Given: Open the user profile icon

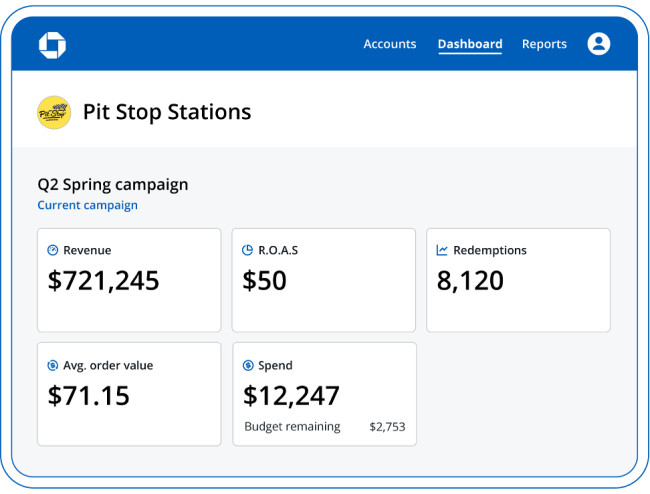Looking at the screenshot, I should click(x=599, y=44).
